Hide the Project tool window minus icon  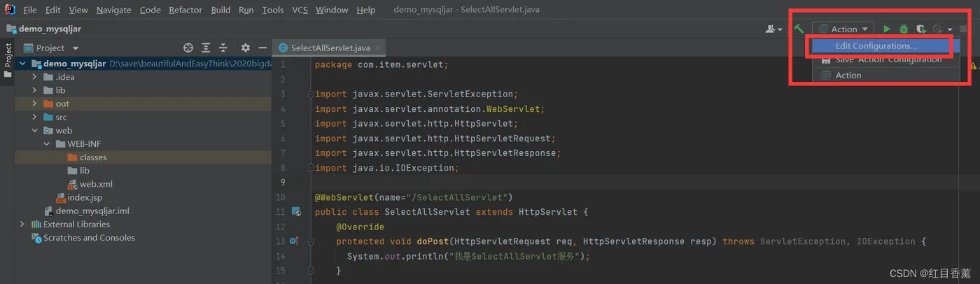tap(263, 48)
